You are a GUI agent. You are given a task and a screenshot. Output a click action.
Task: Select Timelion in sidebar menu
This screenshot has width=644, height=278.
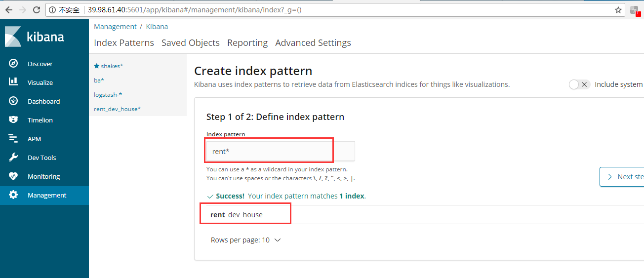coord(40,120)
